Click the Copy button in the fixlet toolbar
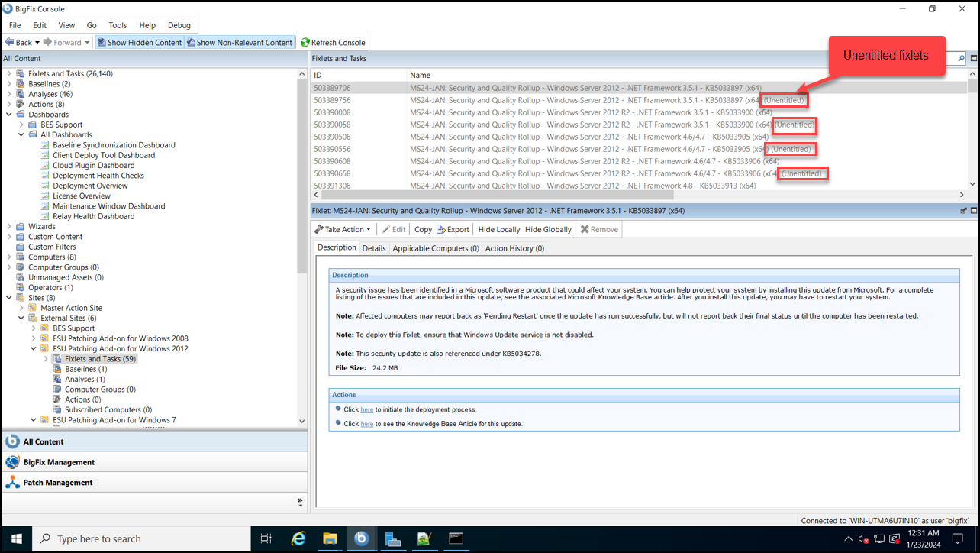 tap(423, 229)
